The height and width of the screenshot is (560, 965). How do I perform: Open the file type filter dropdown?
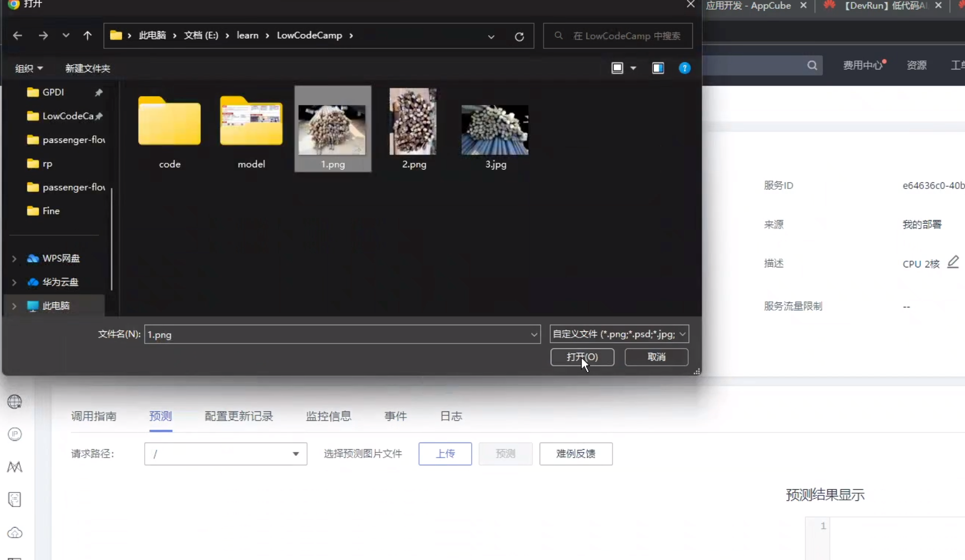point(619,334)
